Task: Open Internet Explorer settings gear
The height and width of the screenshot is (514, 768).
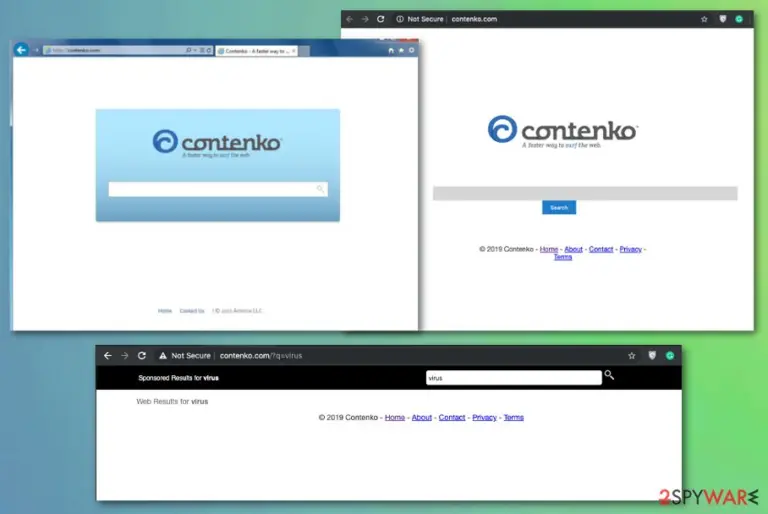Action: (411, 50)
